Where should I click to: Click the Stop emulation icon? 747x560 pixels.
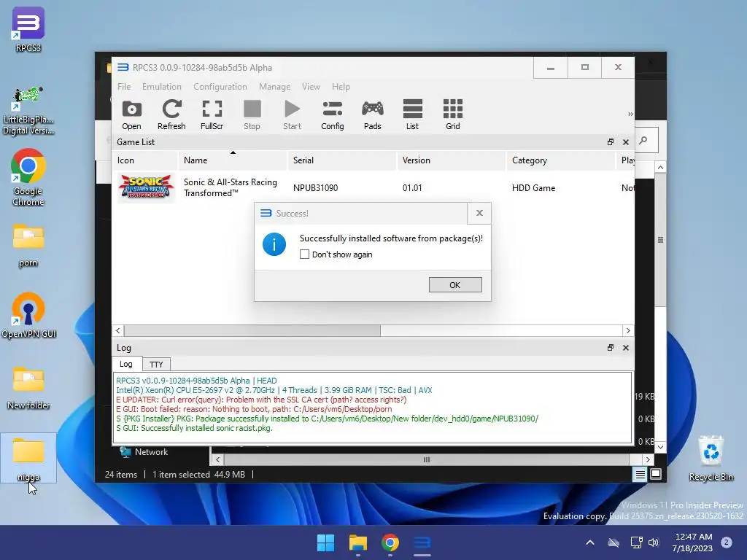coord(252,114)
